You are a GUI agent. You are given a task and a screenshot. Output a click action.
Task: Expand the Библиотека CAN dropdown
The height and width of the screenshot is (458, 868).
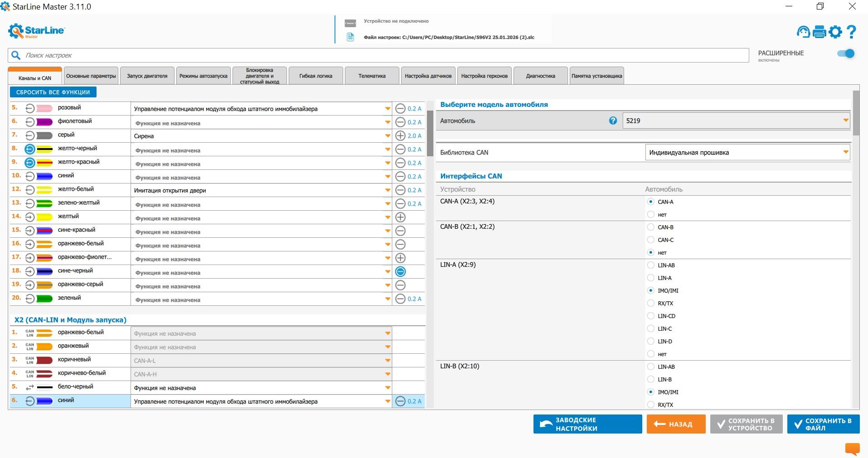[747, 153]
